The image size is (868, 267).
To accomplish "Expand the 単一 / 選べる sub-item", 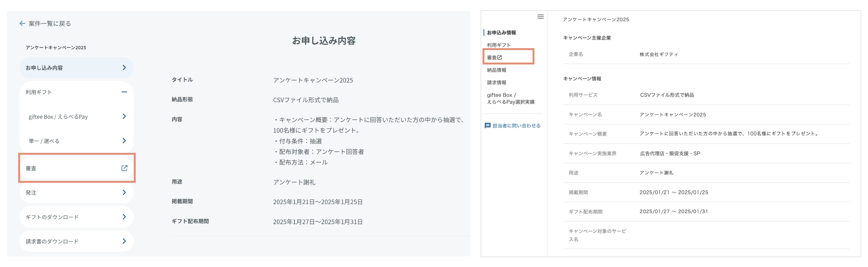I will [x=124, y=141].
